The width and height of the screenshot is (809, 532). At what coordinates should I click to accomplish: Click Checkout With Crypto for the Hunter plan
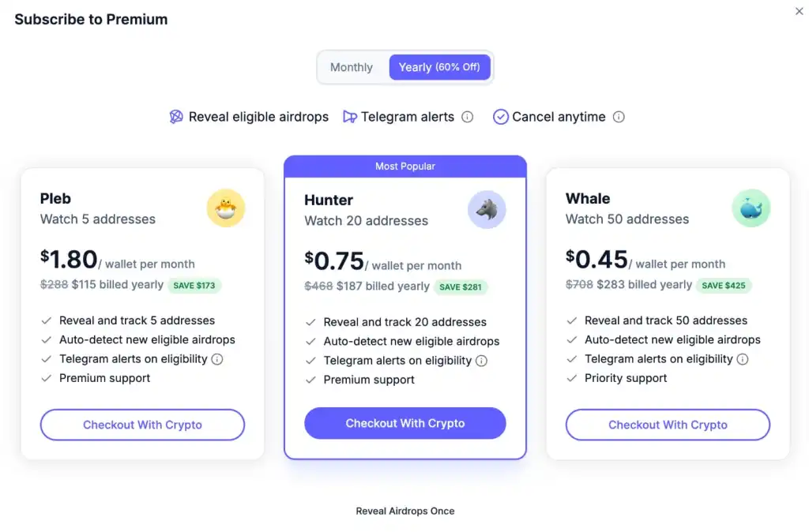click(x=404, y=423)
